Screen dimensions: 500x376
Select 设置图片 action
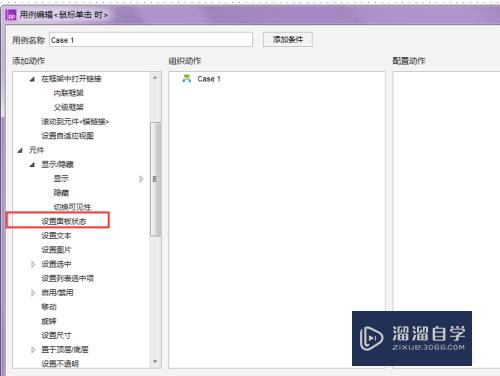56,250
